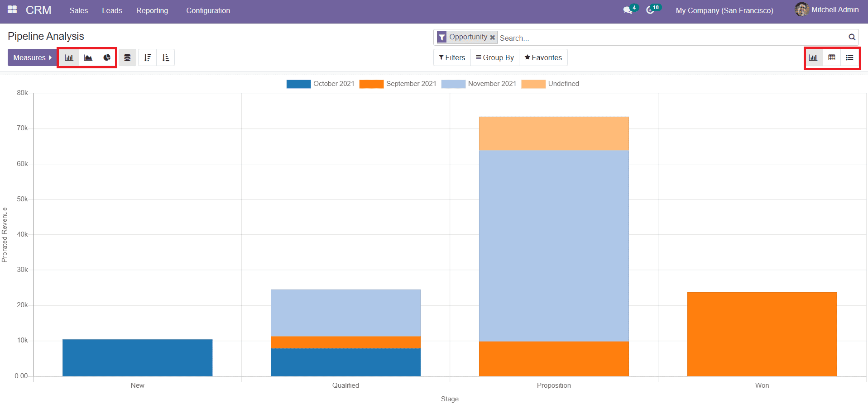Click November 2021 segment of Qualified bar
The height and width of the screenshot is (404, 868).
(x=345, y=313)
